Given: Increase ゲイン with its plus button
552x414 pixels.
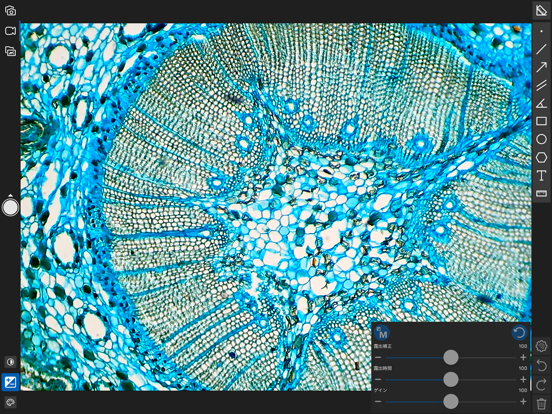Looking at the screenshot, I should (523, 402).
